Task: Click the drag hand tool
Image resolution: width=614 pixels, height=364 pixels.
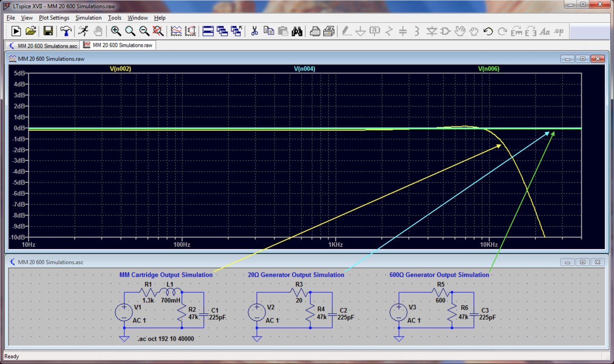Action: point(474,31)
